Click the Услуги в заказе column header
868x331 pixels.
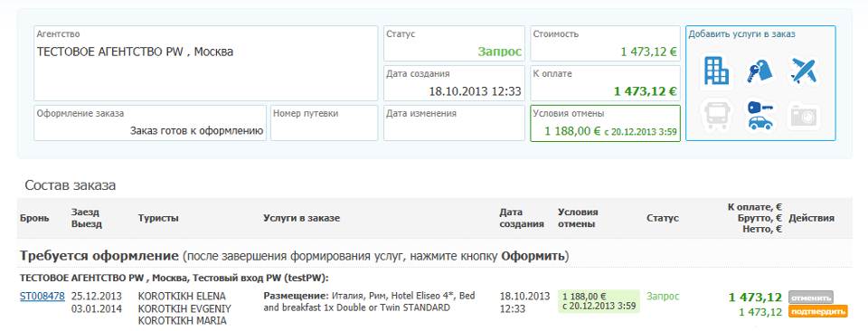(302, 218)
